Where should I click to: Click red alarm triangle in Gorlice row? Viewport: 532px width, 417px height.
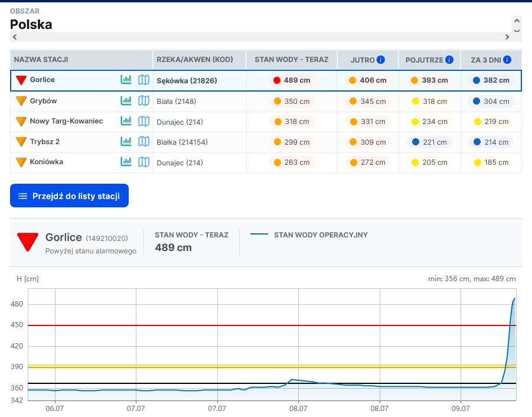click(x=21, y=80)
